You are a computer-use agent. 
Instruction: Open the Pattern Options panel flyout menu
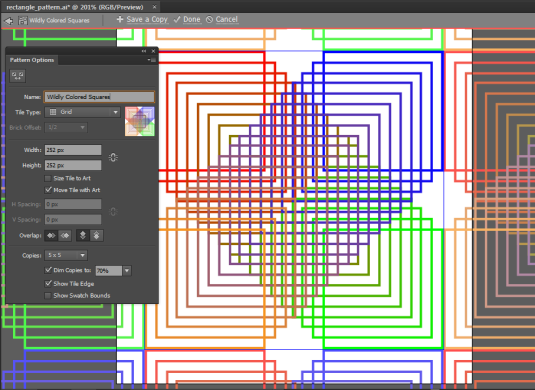(151, 60)
